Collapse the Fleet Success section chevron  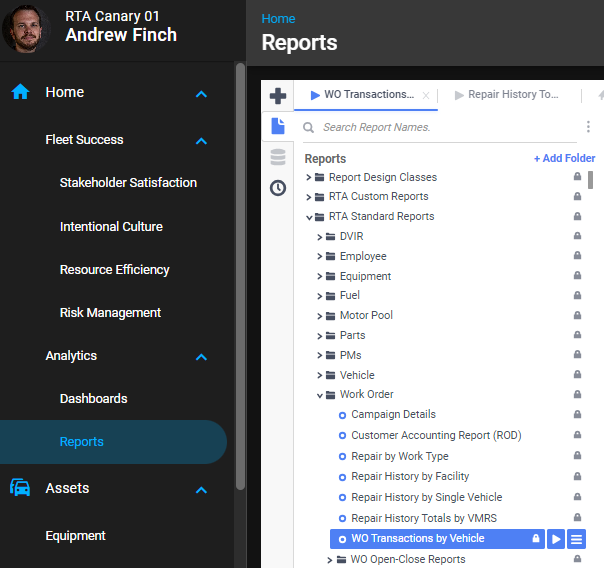click(201, 141)
